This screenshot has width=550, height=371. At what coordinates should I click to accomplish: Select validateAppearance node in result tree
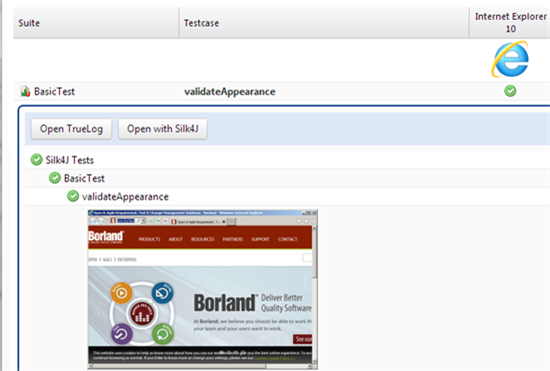coord(125,197)
